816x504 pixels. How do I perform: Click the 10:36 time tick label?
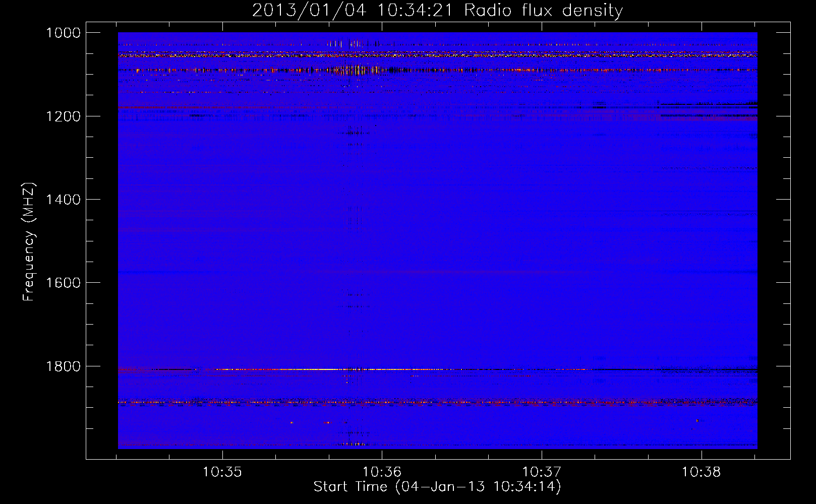point(382,472)
